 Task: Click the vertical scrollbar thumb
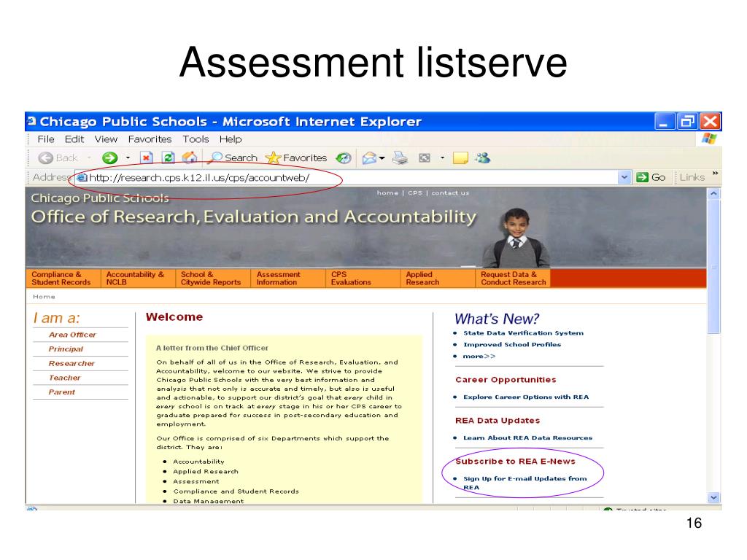click(x=713, y=267)
